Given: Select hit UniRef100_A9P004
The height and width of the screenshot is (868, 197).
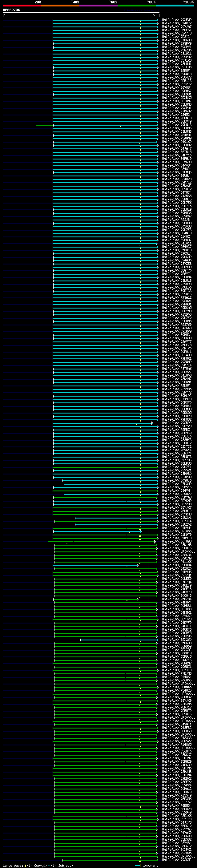Looking at the screenshot, I should click(x=177, y=565).
